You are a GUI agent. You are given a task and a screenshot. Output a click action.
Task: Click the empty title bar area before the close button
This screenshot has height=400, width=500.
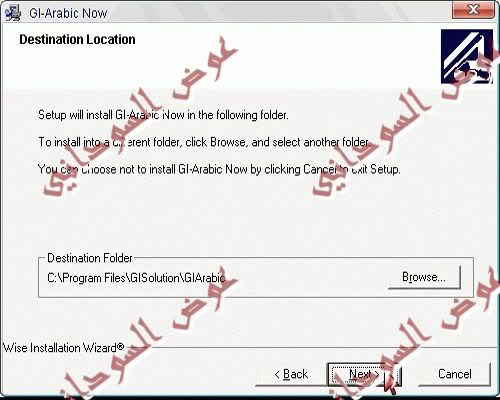279,13
